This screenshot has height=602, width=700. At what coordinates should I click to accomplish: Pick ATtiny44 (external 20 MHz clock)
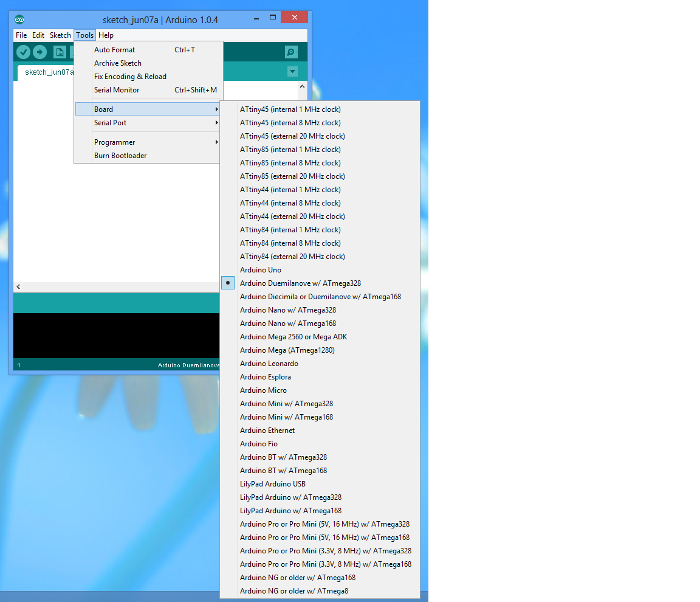[320, 216]
